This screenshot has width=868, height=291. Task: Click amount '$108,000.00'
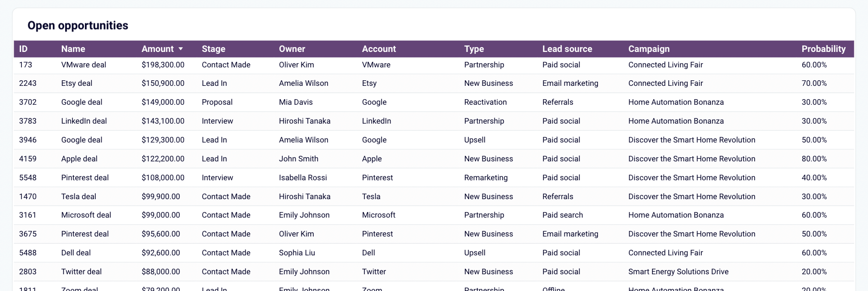[163, 178]
